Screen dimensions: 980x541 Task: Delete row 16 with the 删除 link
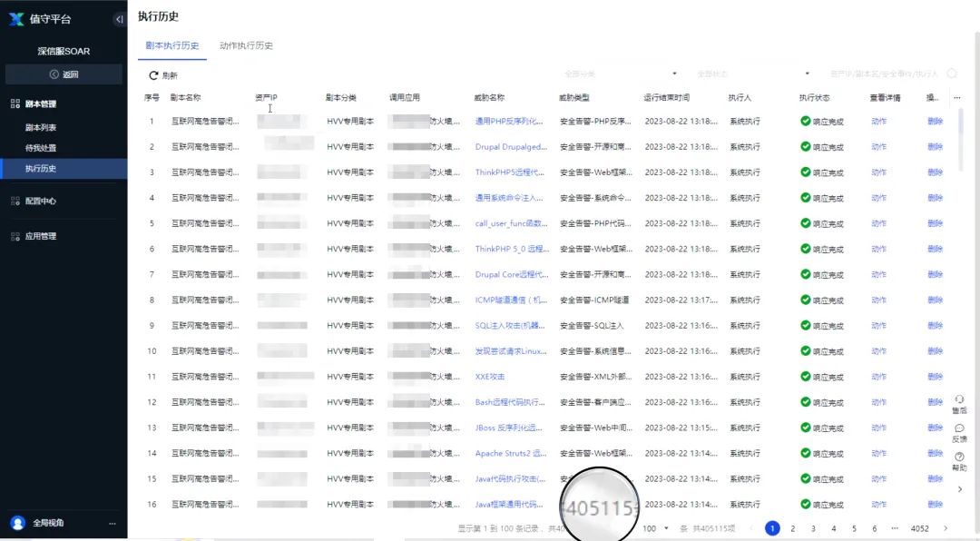[x=935, y=504]
